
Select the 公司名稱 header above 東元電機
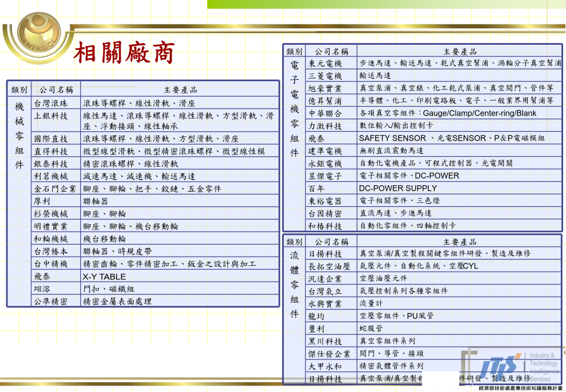click(331, 52)
